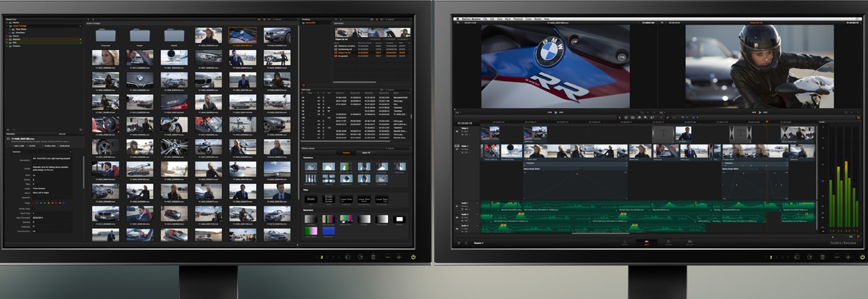The image size is (868, 299).
Task: Select first title clip on Video 2
Action: (x=664, y=133)
